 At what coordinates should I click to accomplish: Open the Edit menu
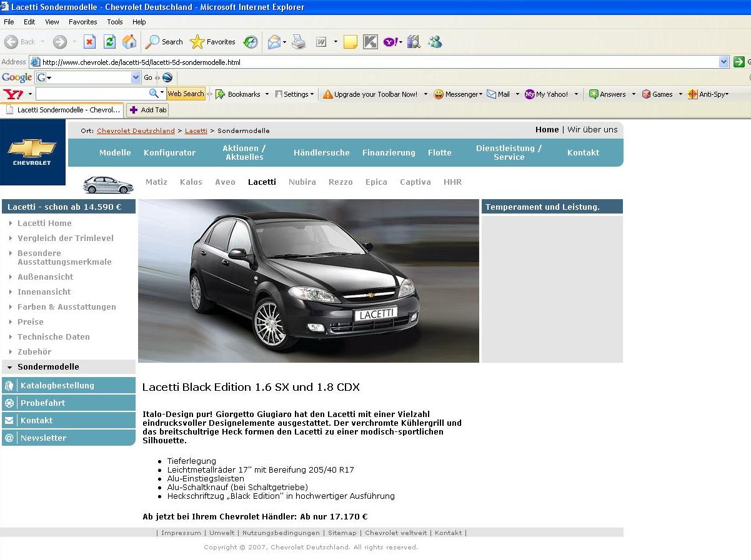(29, 22)
